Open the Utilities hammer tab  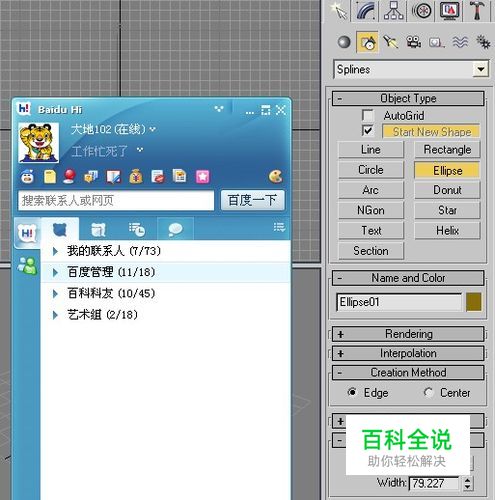coord(477,11)
